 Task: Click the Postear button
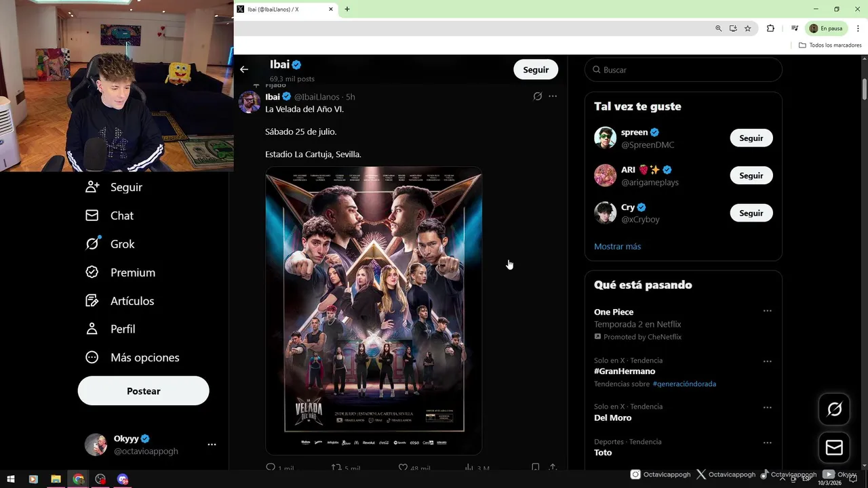pyautogui.click(x=144, y=391)
